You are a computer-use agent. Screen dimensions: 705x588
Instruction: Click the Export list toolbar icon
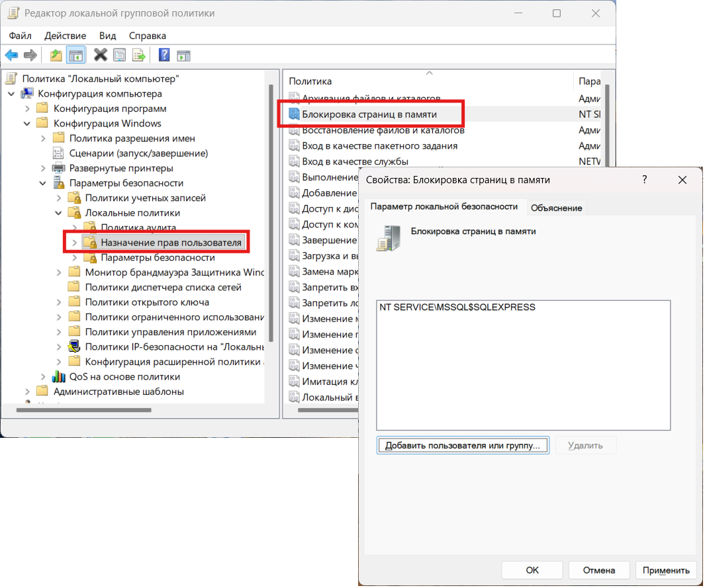click(139, 55)
